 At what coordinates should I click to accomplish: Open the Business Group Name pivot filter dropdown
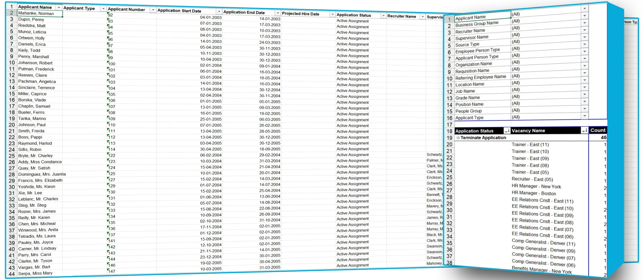(x=585, y=23)
